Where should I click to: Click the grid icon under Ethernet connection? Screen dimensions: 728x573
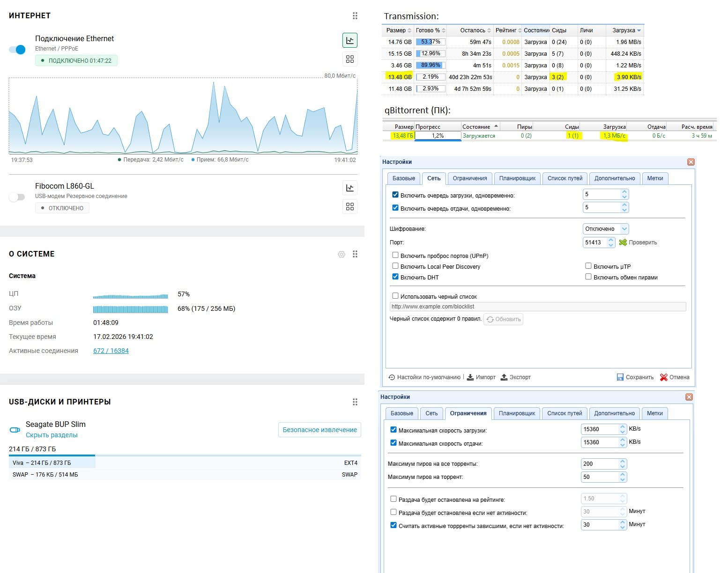tap(350, 59)
